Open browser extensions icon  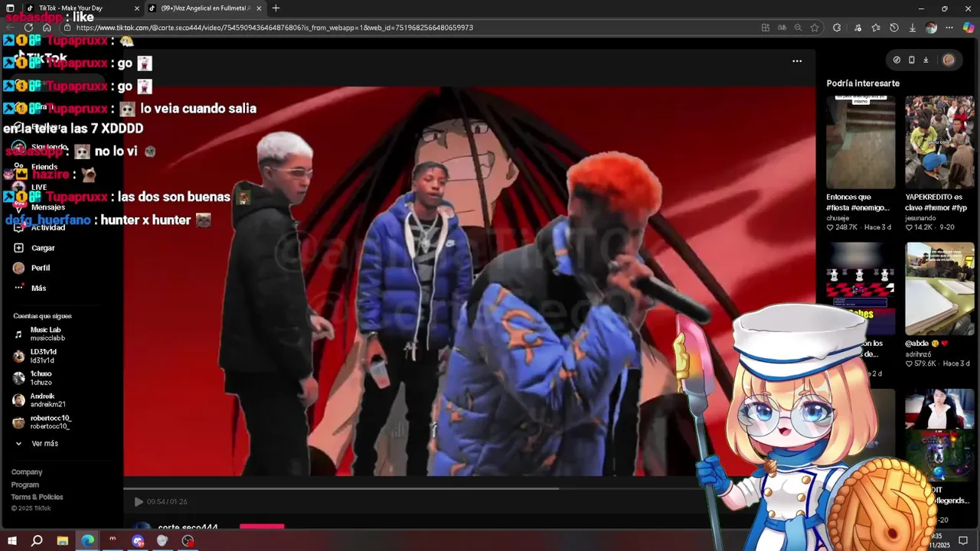coord(837,28)
